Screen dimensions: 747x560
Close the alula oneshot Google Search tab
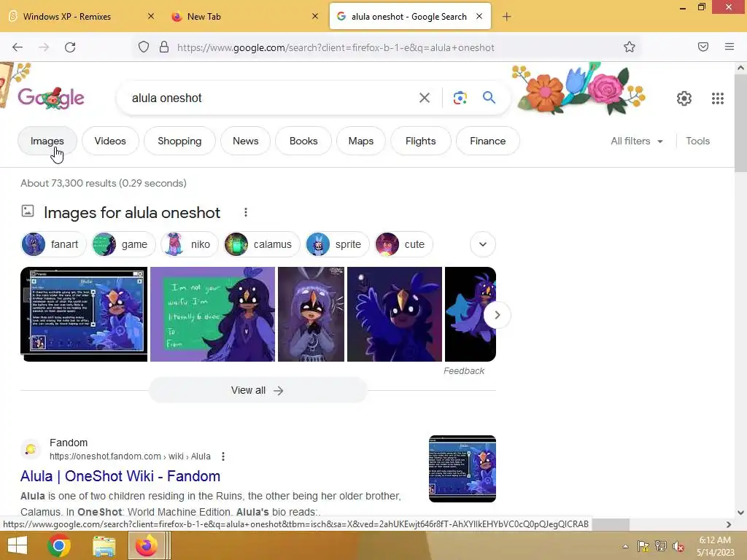pos(479,16)
